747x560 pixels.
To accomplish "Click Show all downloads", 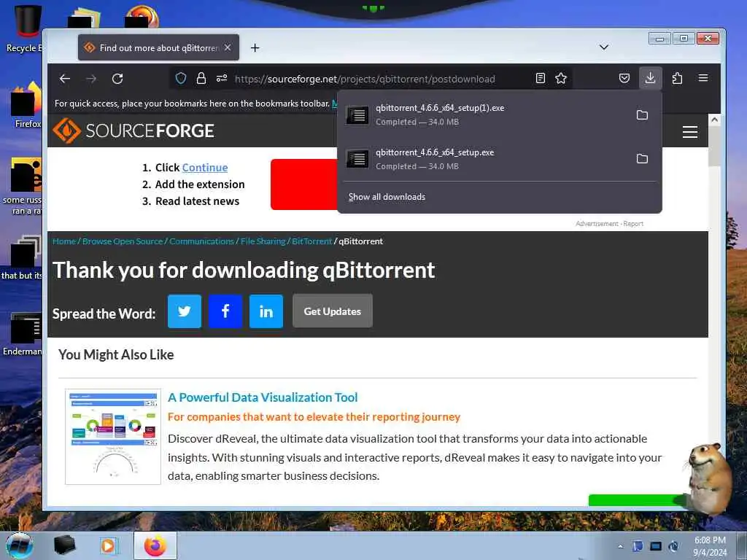I will pos(387,197).
